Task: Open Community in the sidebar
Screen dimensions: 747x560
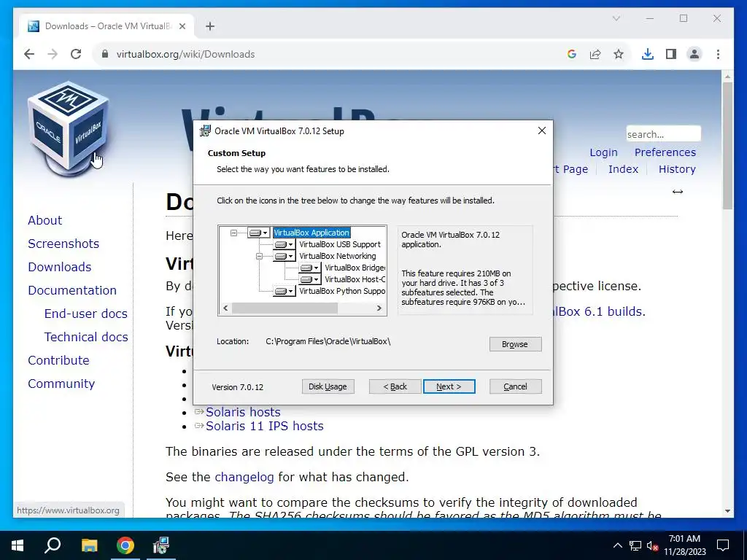Action: pyautogui.click(x=61, y=384)
